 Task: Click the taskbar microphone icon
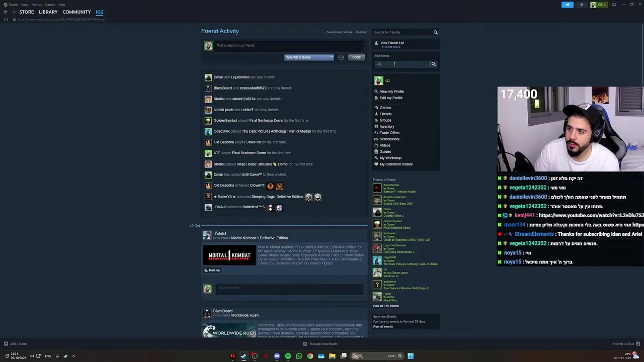pyautogui.click(x=57, y=356)
